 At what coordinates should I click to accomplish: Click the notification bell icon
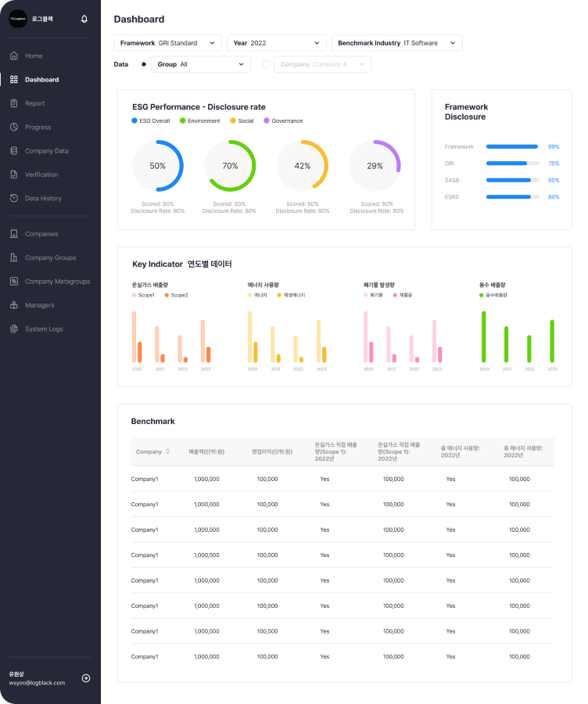point(84,19)
